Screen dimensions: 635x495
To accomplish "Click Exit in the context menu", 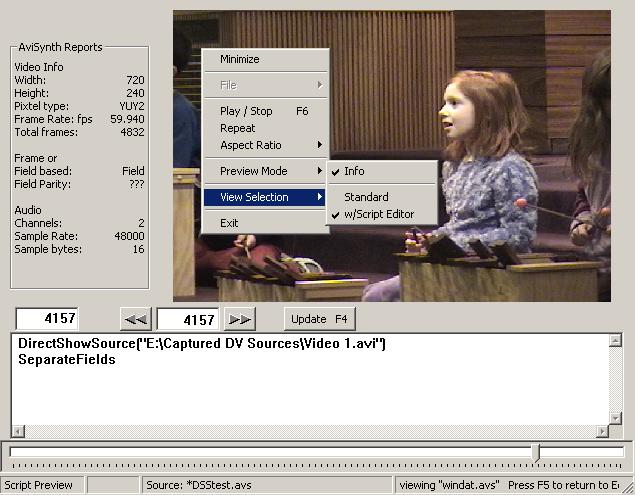I will pyautogui.click(x=229, y=223).
